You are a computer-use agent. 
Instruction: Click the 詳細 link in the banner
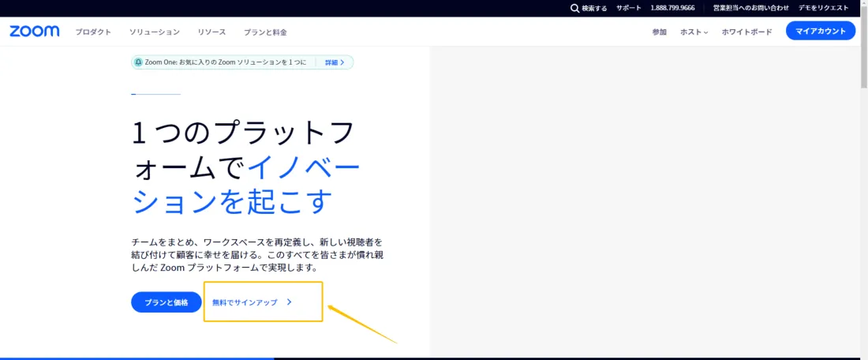(x=335, y=62)
